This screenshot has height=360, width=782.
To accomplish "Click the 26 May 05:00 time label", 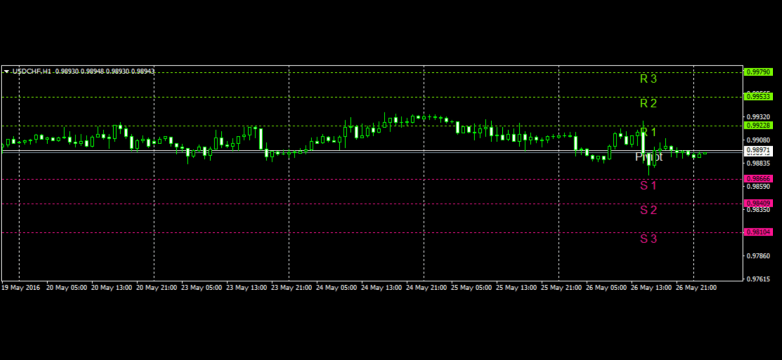I will [606, 288].
